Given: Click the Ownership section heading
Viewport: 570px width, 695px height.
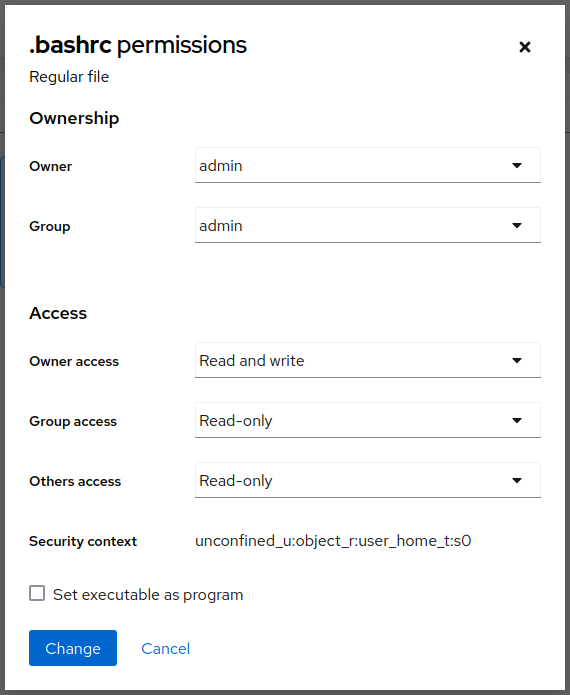Looking at the screenshot, I should (74, 118).
